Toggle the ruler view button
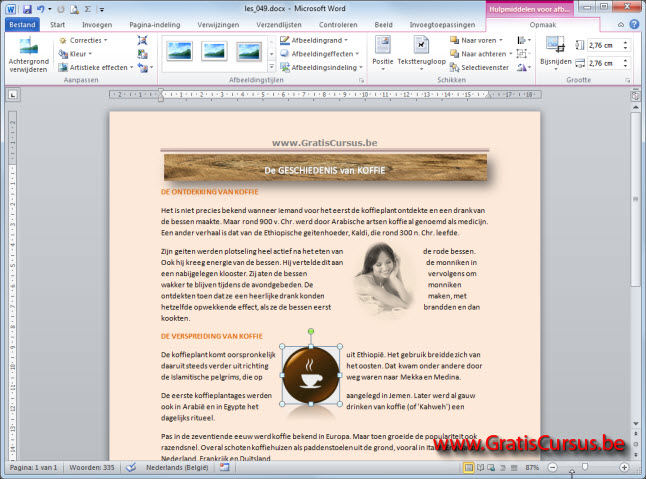The height and width of the screenshot is (479, 646). pyautogui.click(x=635, y=96)
